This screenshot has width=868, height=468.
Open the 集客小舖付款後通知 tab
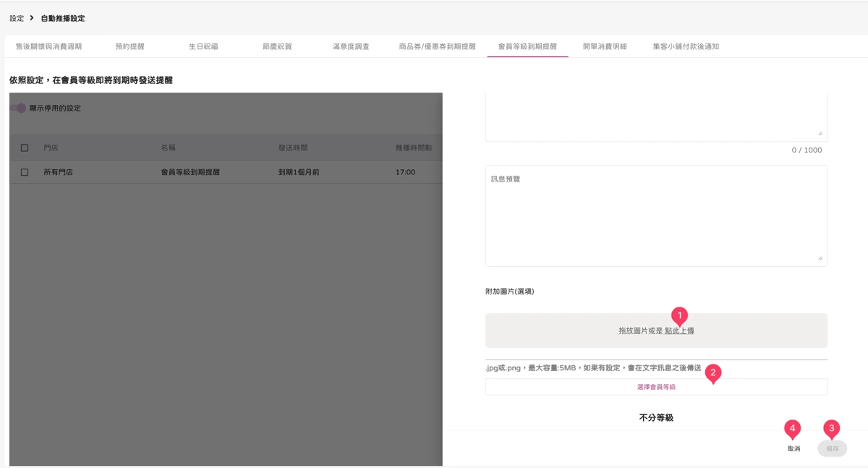pyautogui.click(x=686, y=46)
